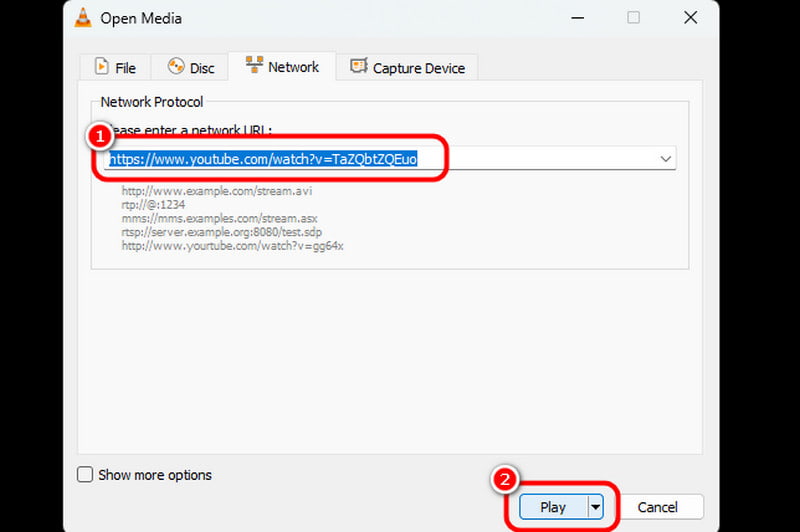This screenshot has height=532, width=800.
Task: Minimize the Open Media window
Action: tap(578, 18)
